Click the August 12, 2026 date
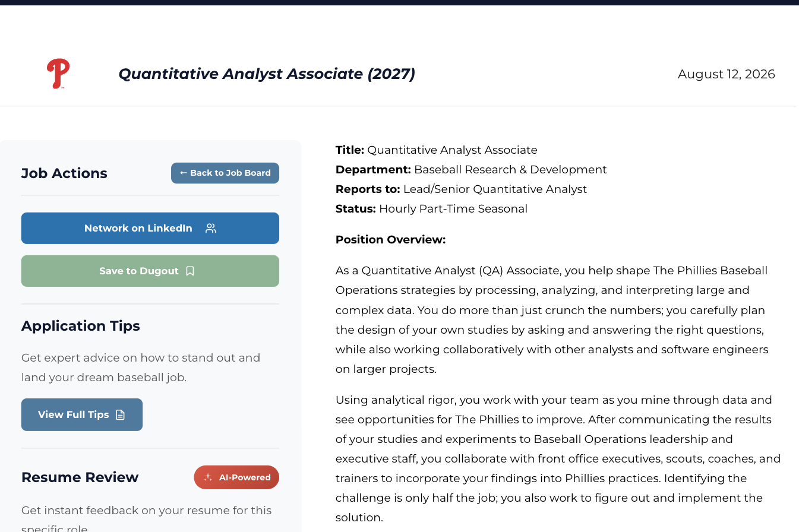Image resolution: width=799 pixels, height=532 pixels. [727, 74]
